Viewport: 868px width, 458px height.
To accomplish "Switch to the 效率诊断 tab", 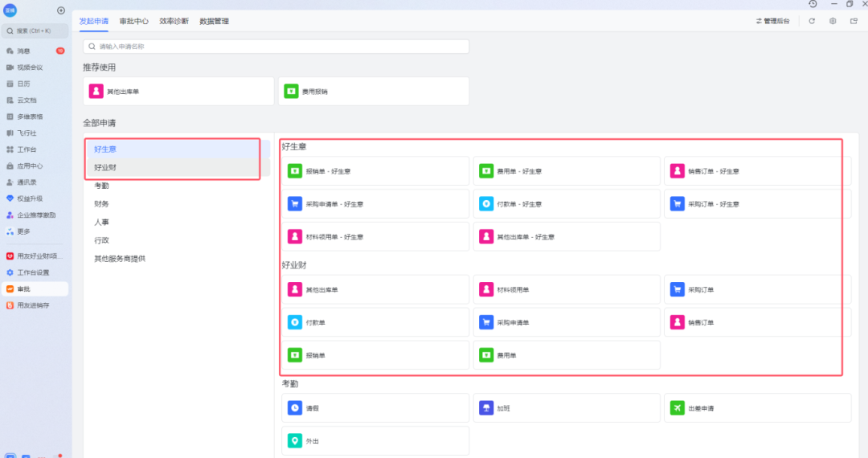I will (x=174, y=21).
